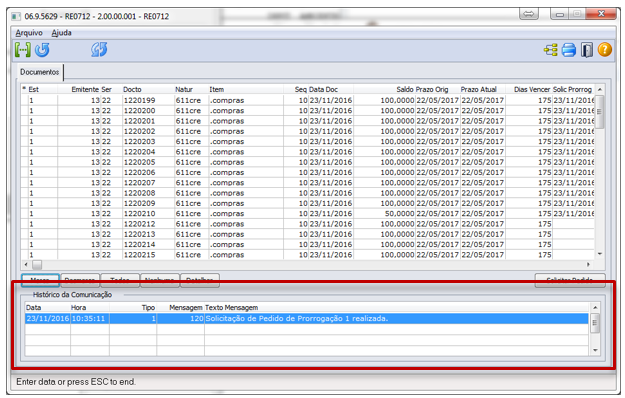Click history list scrollbar down arrow

click(x=595, y=351)
